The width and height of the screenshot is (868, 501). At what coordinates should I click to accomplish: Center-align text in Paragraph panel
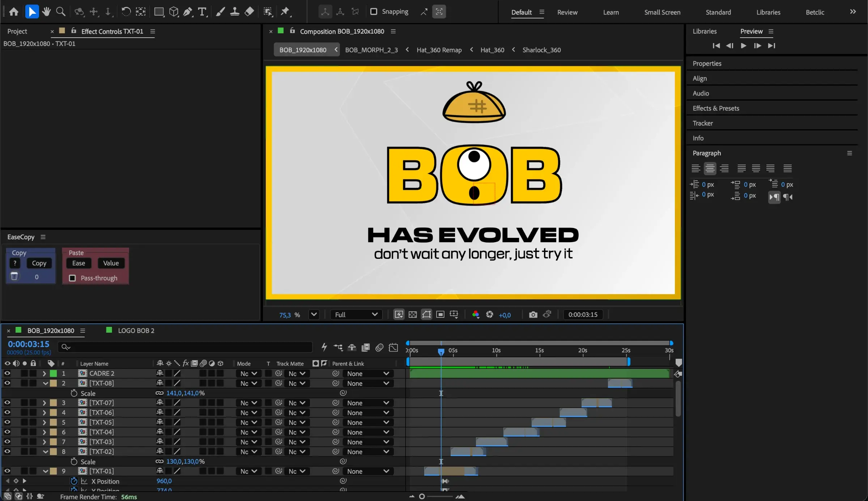710,168
